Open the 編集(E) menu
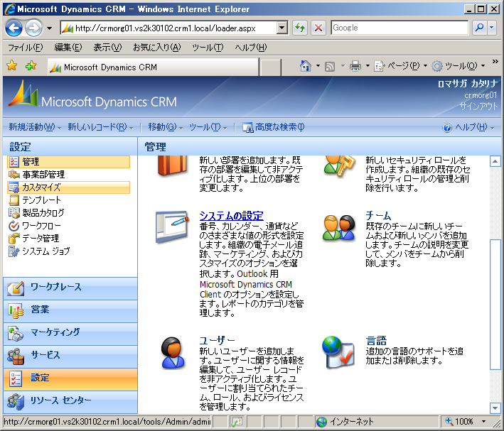504x431 pixels. 68,48
